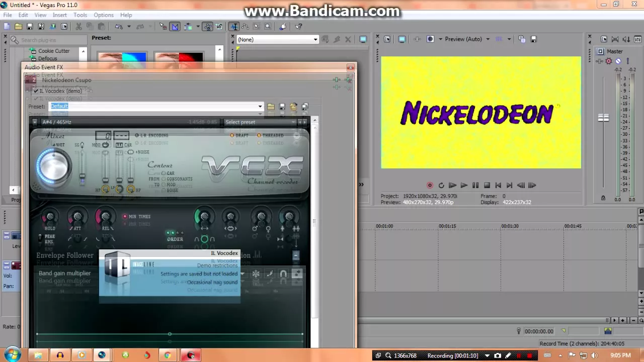The image size is (644, 362).
Task: Click the What's This Help icon
Action: 298,27
